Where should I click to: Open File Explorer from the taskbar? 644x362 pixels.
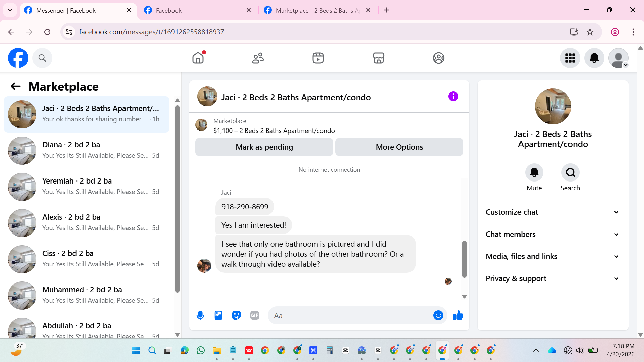tap(216, 351)
